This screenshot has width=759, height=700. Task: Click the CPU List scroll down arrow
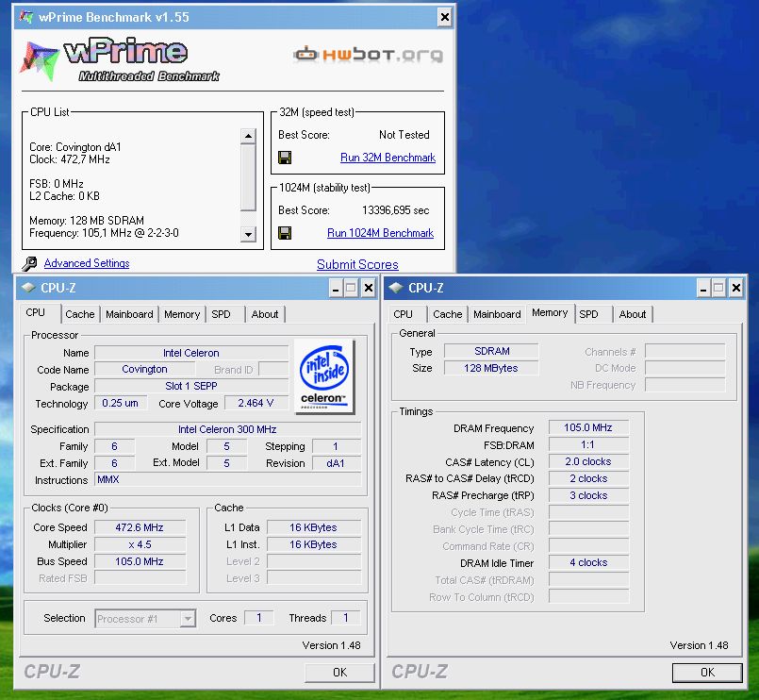coord(248,235)
